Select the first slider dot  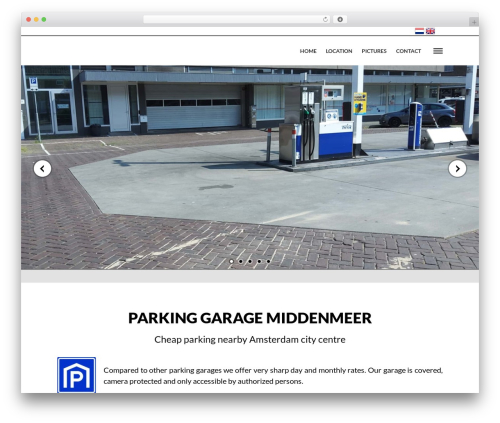231,261
